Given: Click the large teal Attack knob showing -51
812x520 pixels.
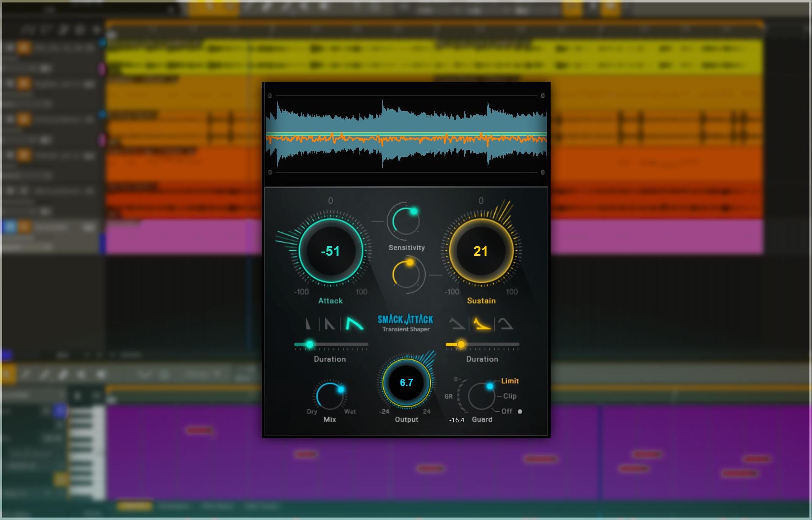Looking at the screenshot, I should pos(331,251).
